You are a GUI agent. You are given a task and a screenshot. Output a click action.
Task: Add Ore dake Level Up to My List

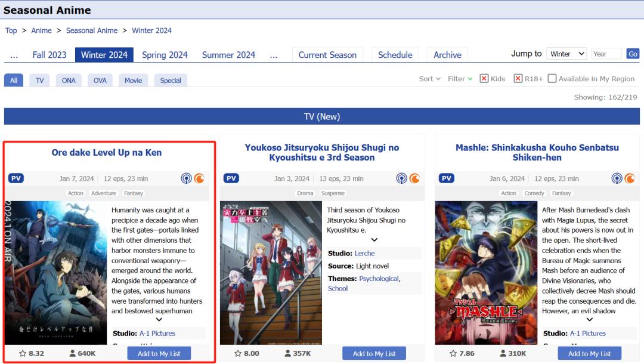pos(159,354)
